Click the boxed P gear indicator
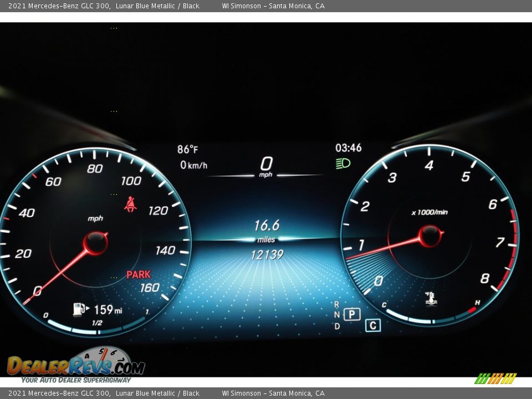The width and height of the screenshot is (532, 399). pos(352,315)
